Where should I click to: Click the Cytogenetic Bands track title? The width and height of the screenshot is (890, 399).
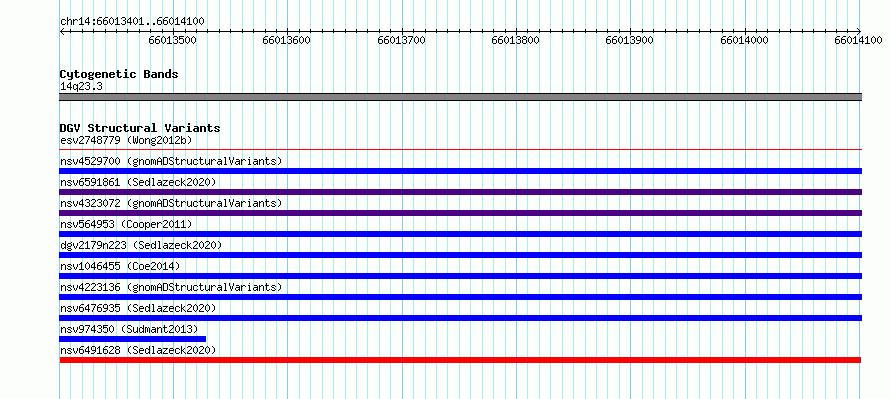point(119,74)
